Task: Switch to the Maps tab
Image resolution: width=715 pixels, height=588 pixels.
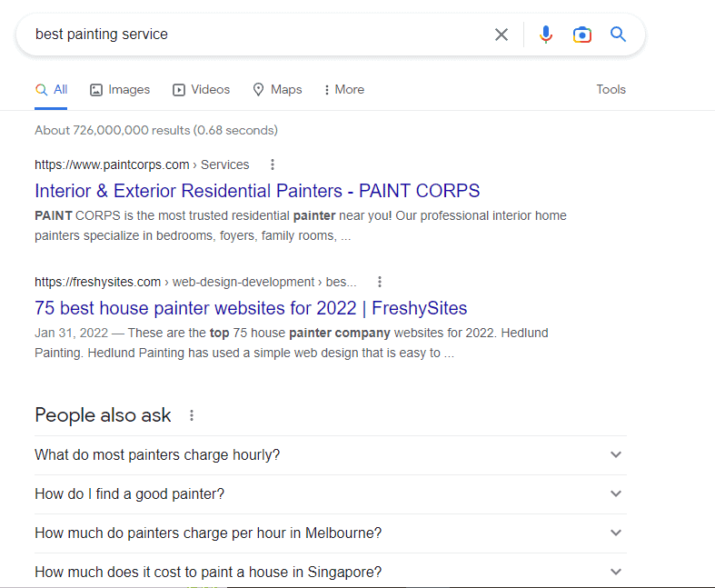Action: [277, 89]
